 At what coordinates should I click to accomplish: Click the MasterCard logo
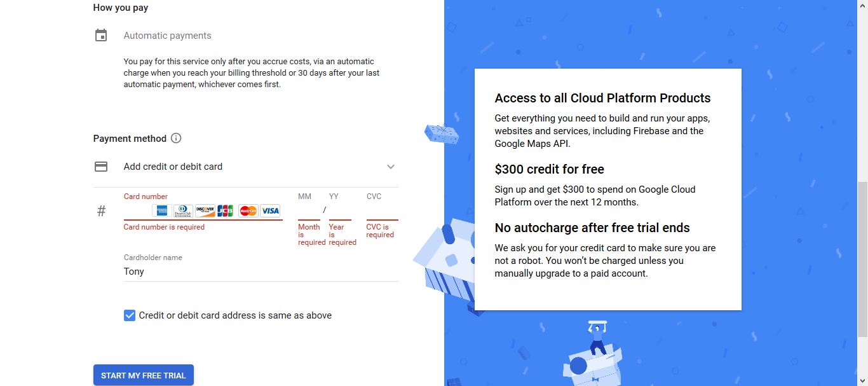tap(248, 210)
